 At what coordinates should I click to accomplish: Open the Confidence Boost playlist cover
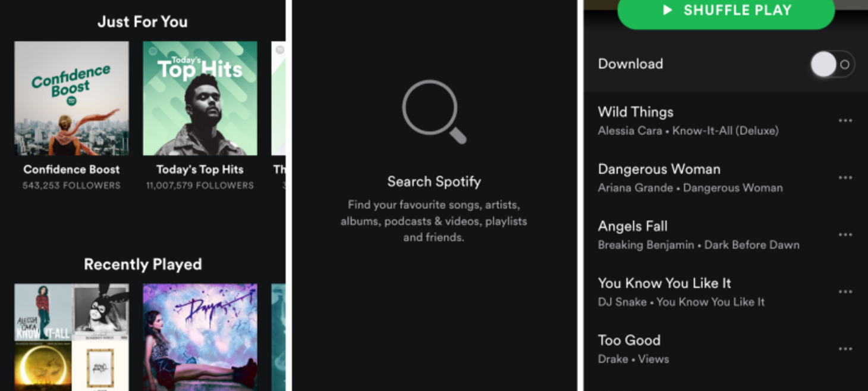click(x=71, y=98)
